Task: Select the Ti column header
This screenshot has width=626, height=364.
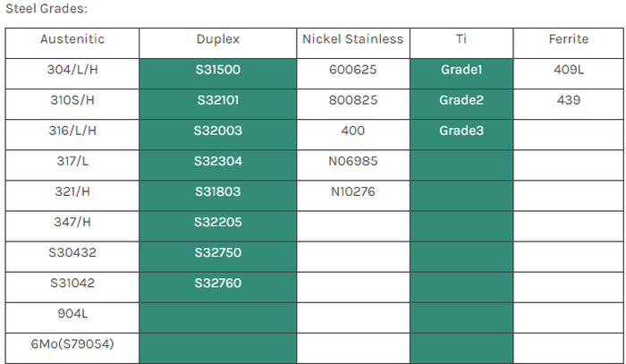Action: [x=461, y=39]
